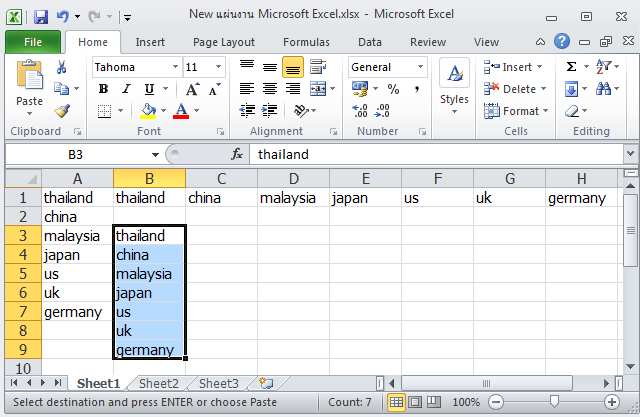Image resolution: width=640 pixels, height=417 pixels.
Task: Open the green File menu button
Action: pyautogui.click(x=33, y=42)
